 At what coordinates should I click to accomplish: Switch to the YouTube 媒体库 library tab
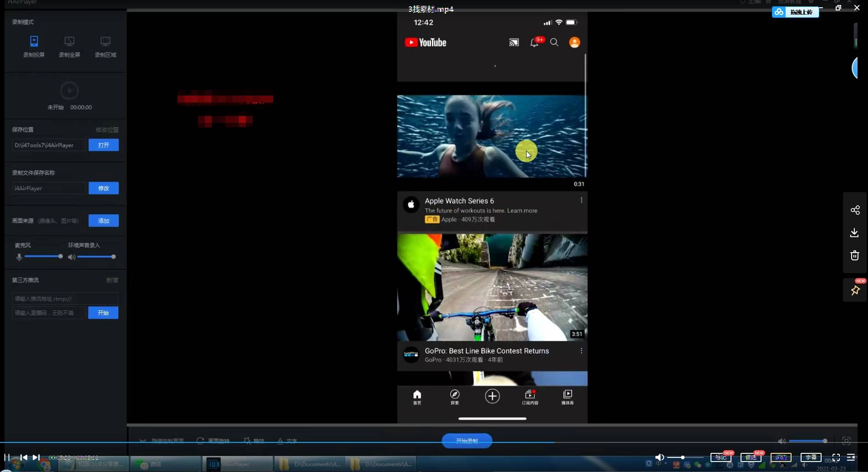pos(568,397)
